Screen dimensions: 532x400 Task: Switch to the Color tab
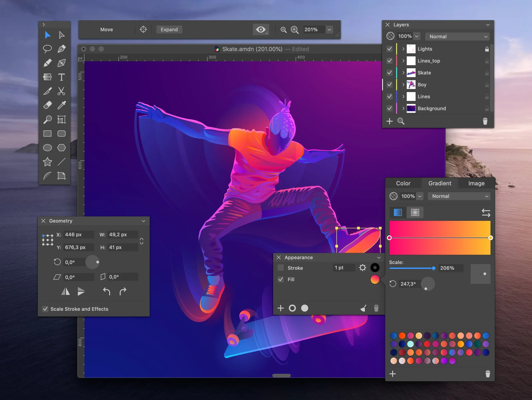[x=403, y=183]
